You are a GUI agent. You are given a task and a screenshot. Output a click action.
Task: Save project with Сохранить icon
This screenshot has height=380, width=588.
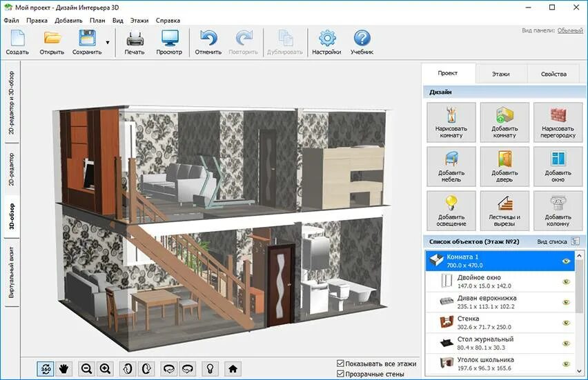tap(87, 42)
